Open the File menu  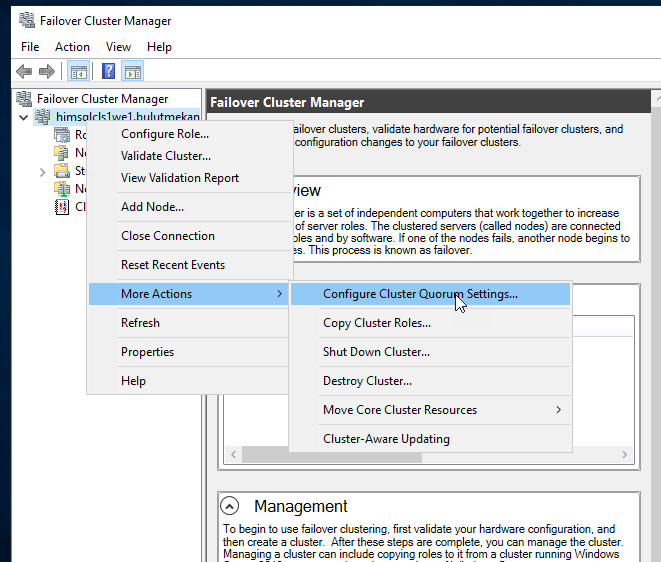(30, 47)
